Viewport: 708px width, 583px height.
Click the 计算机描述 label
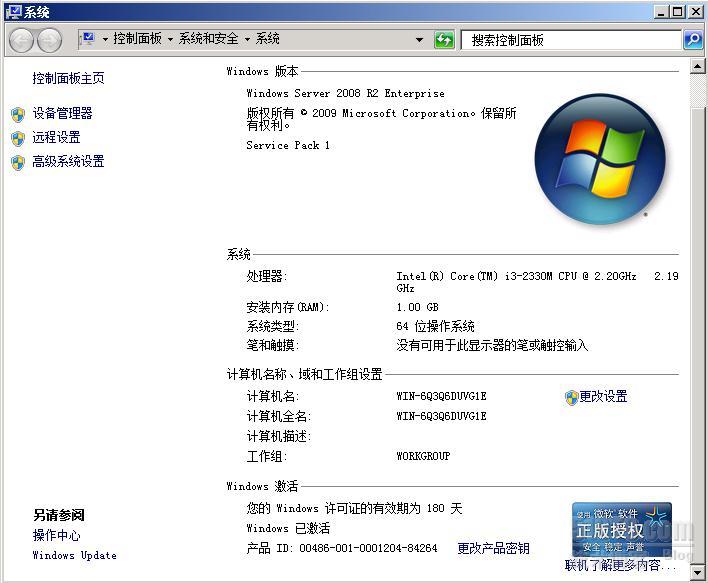[x=279, y=436]
